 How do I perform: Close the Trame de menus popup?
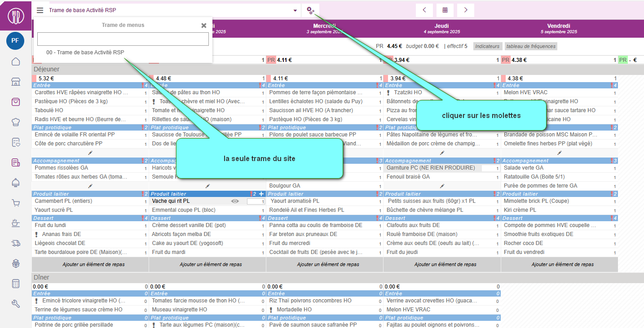(x=204, y=26)
